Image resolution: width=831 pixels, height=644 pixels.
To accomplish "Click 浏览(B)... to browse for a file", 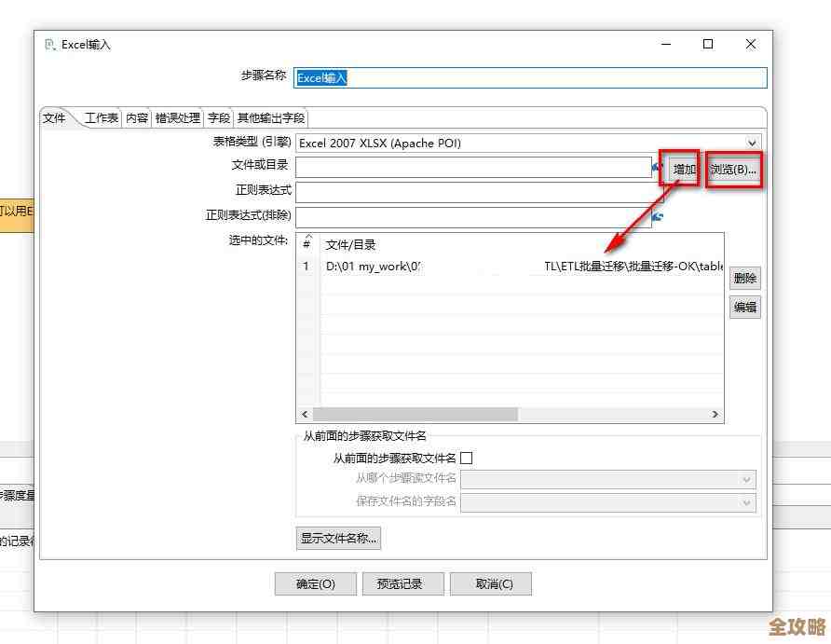I will [x=733, y=169].
